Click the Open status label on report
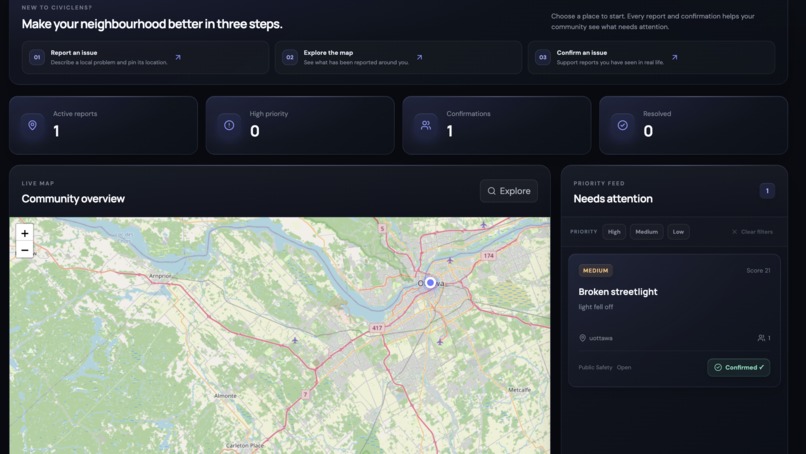 pyautogui.click(x=624, y=367)
